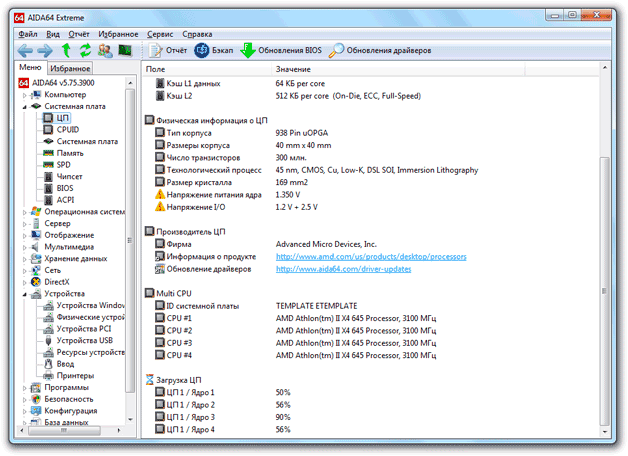Select the CPU #1 row
Viewport: 628px width, 456px height.
(x=371, y=318)
